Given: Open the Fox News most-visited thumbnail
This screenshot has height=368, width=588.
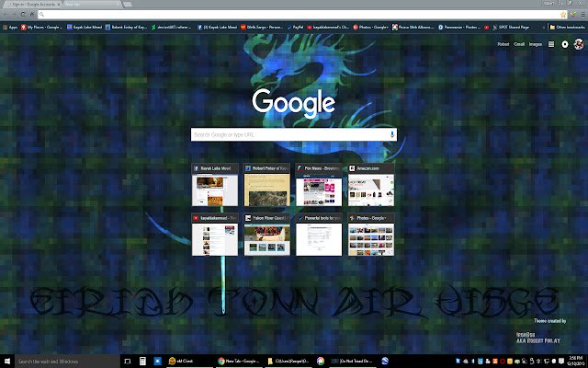Looking at the screenshot, I should point(319,185).
